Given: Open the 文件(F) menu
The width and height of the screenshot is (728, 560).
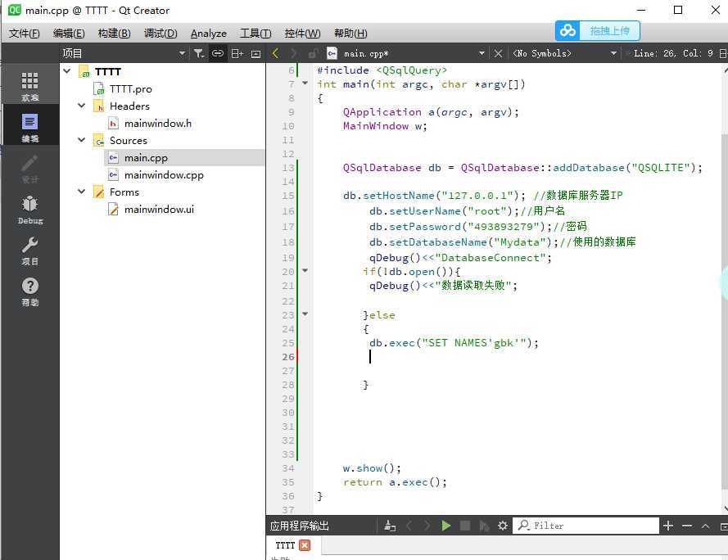Looking at the screenshot, I should pyautogui.click(x=24, y=33).
